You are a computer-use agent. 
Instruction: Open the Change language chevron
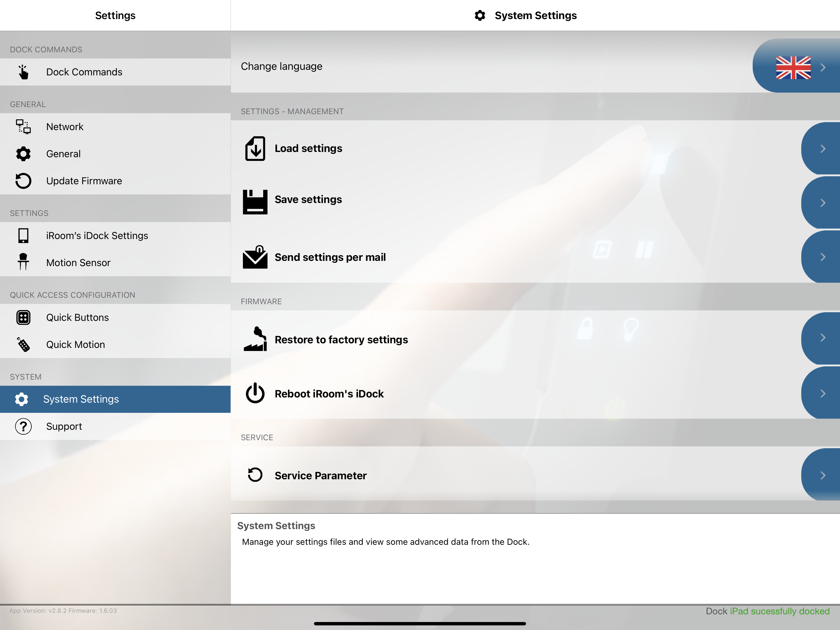[x=823, y=67]
